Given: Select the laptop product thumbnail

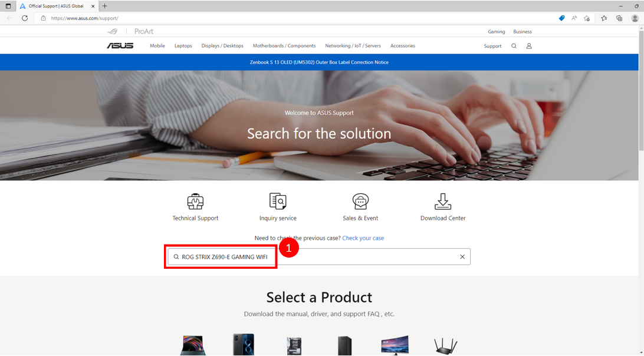Looking at the screenshot, I should (193, 345).
